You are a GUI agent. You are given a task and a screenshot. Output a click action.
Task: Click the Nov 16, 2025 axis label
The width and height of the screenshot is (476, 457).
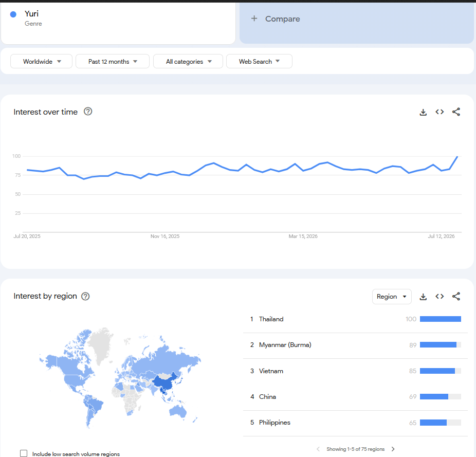(x=165, y=236)
